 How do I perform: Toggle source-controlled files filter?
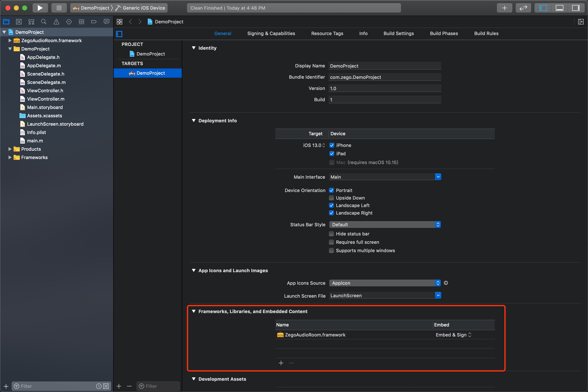[106, 386]
